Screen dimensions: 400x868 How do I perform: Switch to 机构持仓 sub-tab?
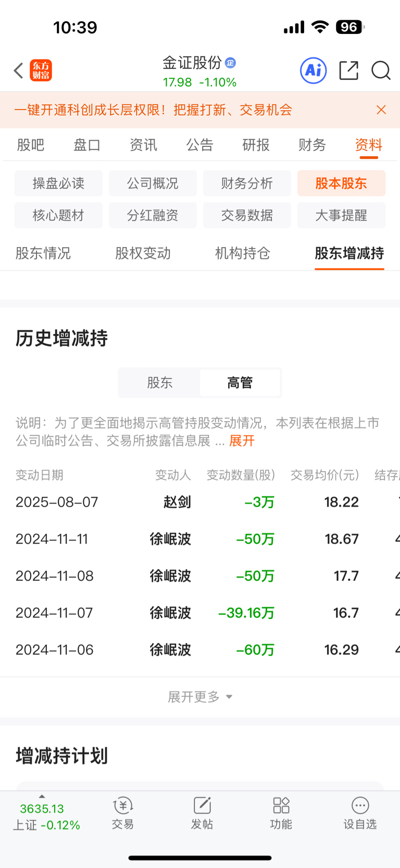click(243, 253)
